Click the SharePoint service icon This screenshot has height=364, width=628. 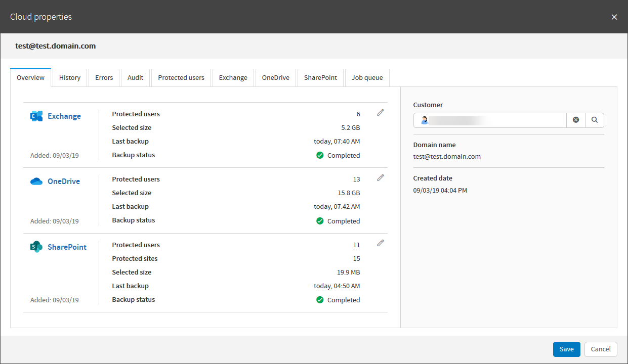pyautogui.click(x=36, y=247)
